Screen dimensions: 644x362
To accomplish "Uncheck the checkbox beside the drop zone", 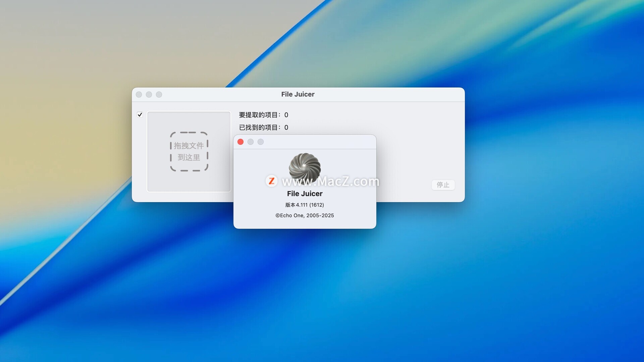I will point(140,115).
